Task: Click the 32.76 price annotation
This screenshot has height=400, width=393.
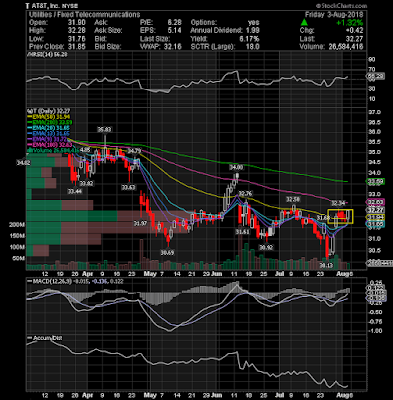Action: point(245,193)
